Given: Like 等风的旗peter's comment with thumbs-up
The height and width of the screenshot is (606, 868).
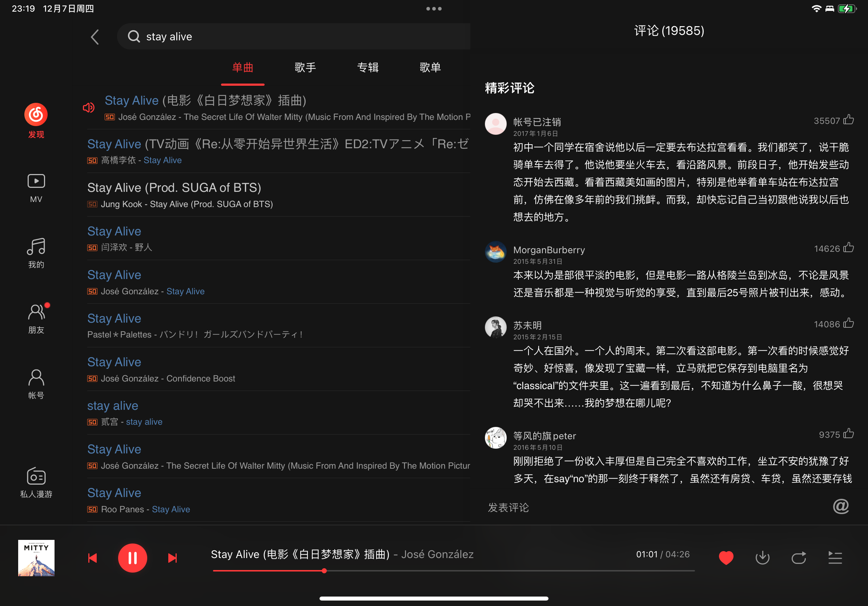Looking at the screenshot, I should pos(849,433).
